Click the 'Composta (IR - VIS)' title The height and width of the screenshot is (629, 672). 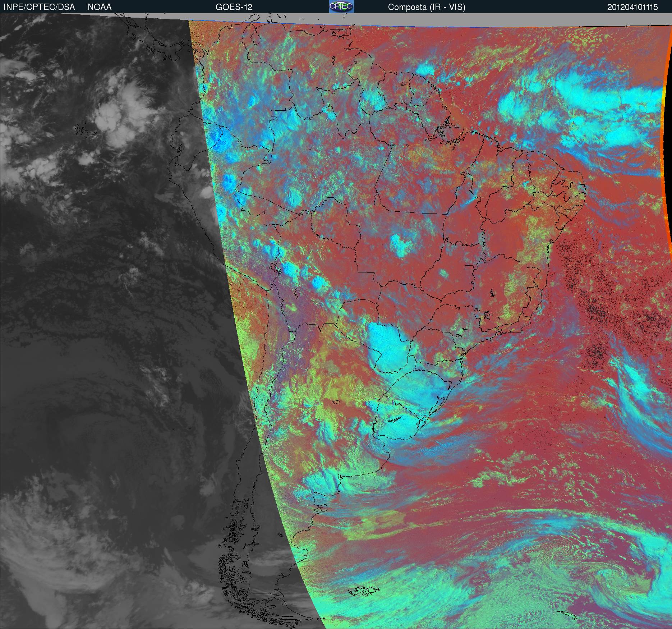tap(427, 7)
